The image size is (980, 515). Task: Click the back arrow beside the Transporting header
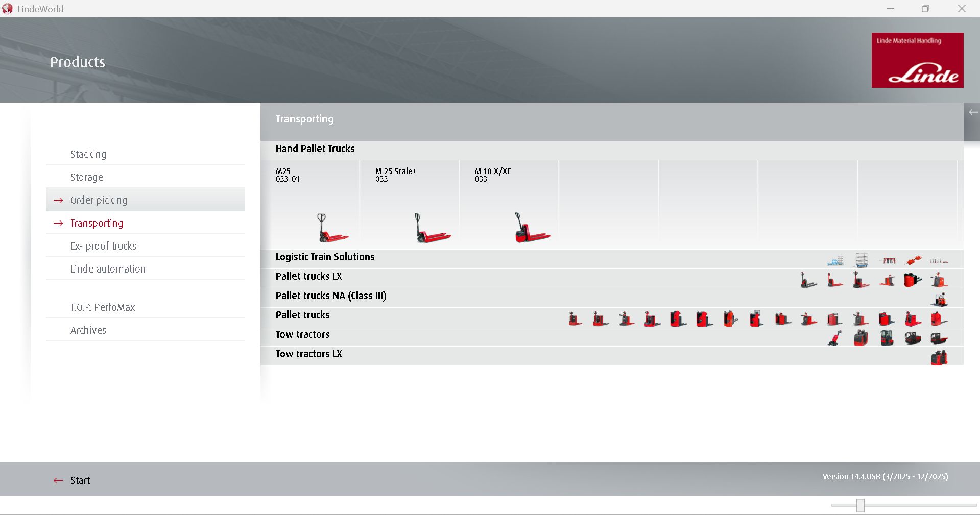973,112
